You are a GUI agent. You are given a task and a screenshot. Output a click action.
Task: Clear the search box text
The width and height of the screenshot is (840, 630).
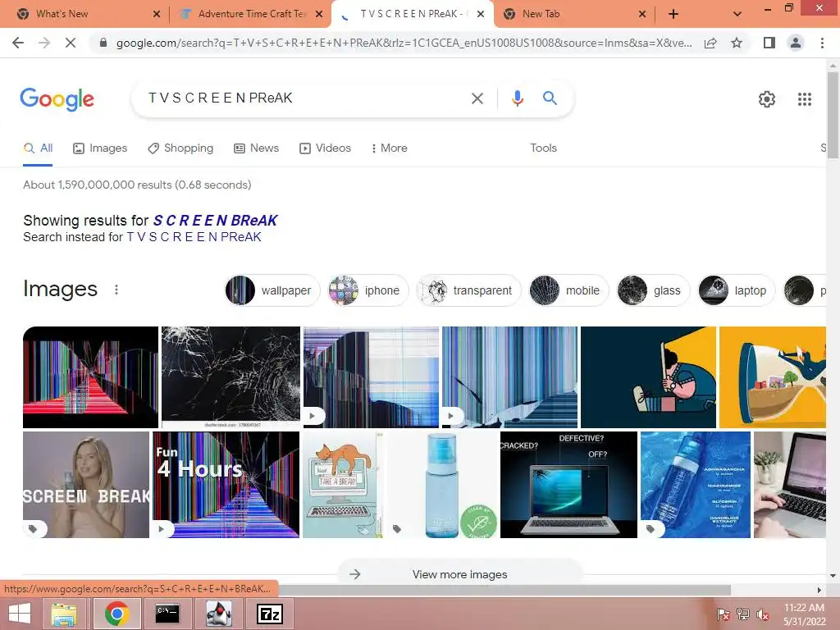click(477, 98)
